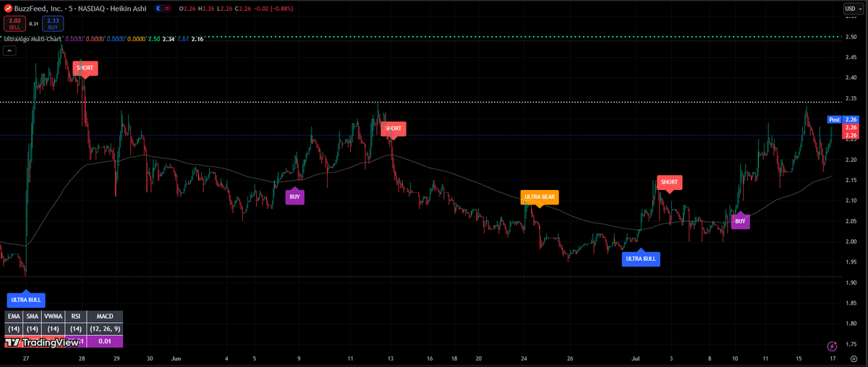Click the pink wavy-lines indicator icon beside the moon
This screenshot has height=367, width=868.
pos(168,9)
